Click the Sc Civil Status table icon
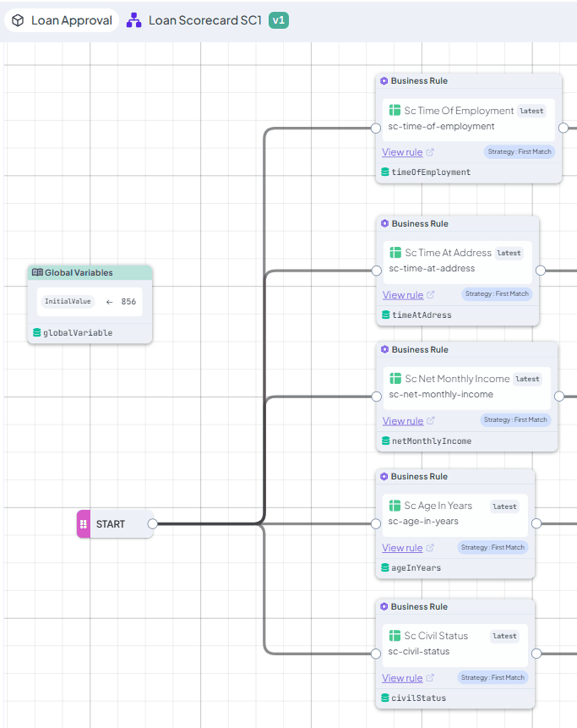577x728 pixels. pyautogui.click(x=395, y=635)
